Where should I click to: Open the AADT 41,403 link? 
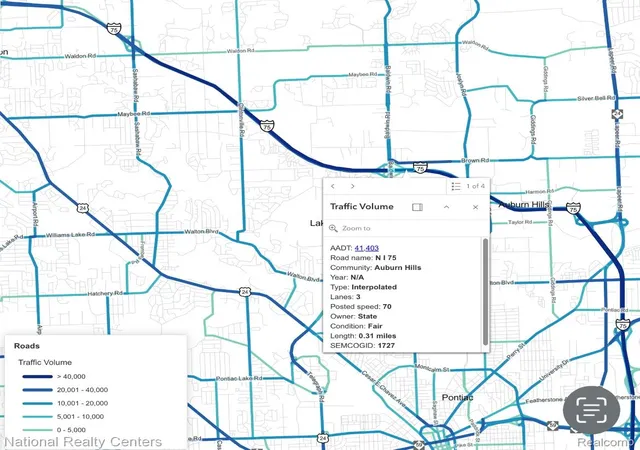367,248
